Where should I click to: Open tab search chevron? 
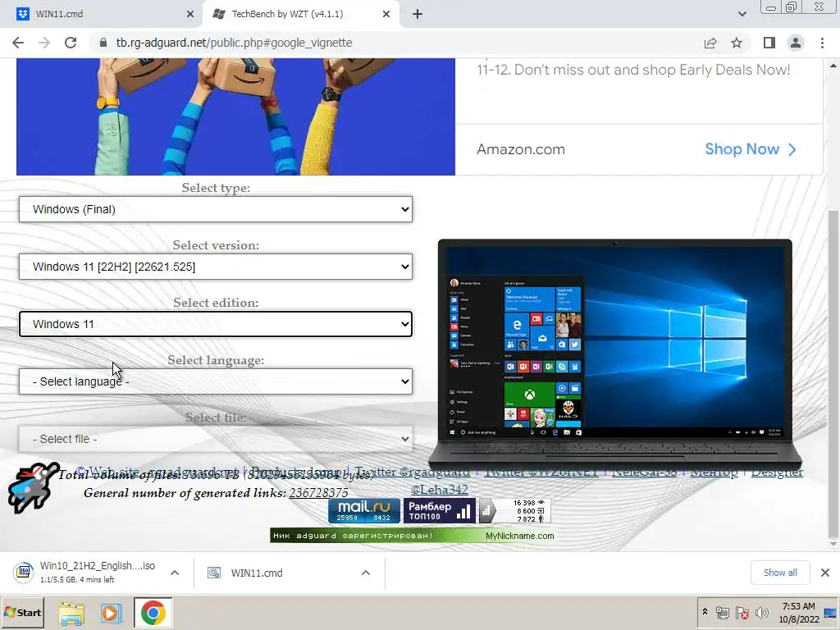742,14
